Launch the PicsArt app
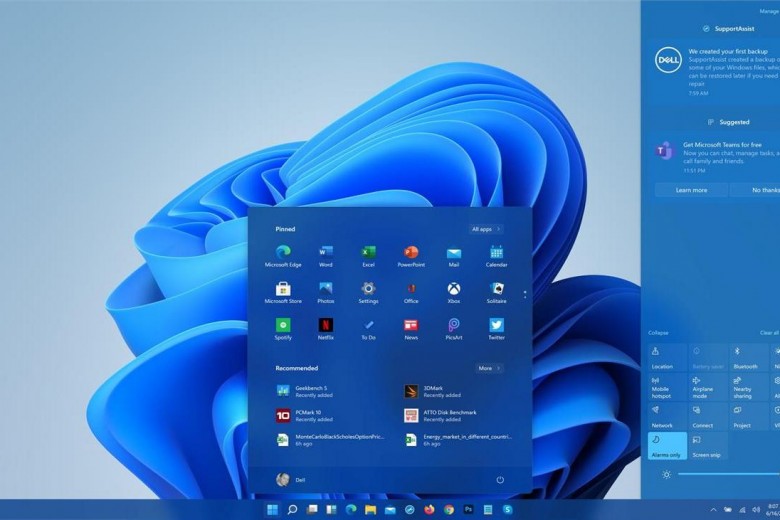The image size is (780, 520). (454, 329)
